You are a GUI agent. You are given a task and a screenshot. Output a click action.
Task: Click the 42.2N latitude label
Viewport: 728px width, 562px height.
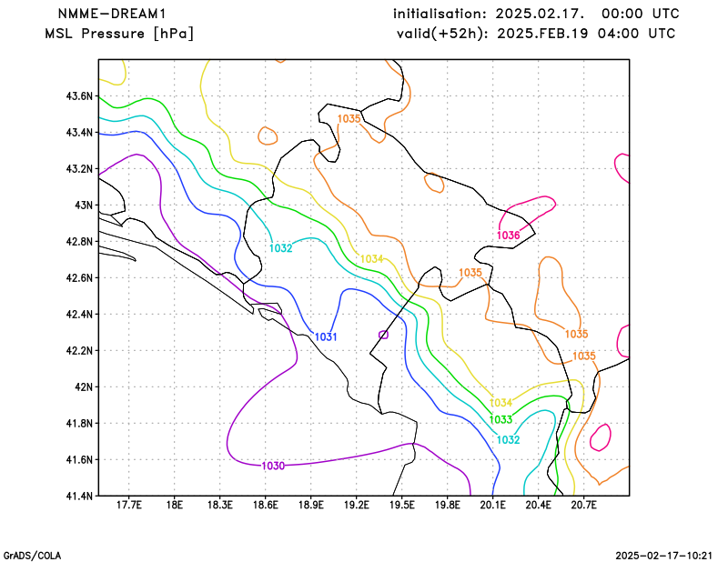coord(79,351)
